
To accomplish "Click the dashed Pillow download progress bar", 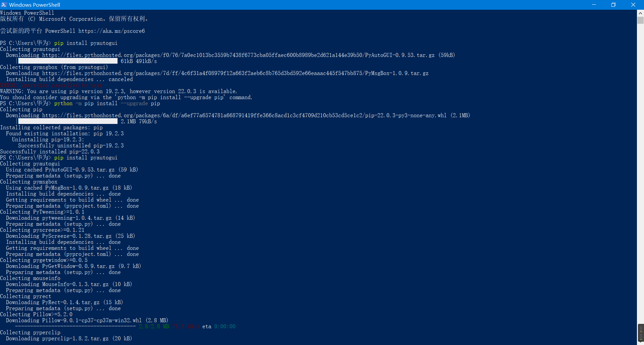I will pyautogui.click(x=75, y=327).
